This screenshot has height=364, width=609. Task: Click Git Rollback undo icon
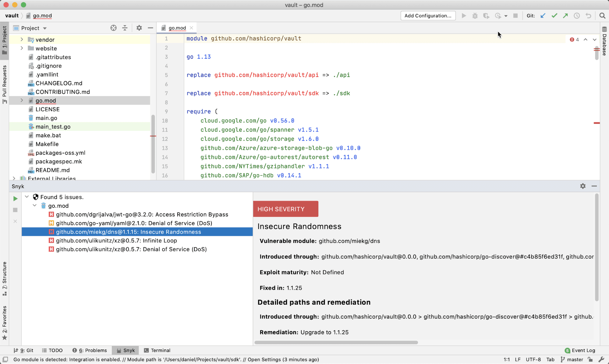point(588,16)
